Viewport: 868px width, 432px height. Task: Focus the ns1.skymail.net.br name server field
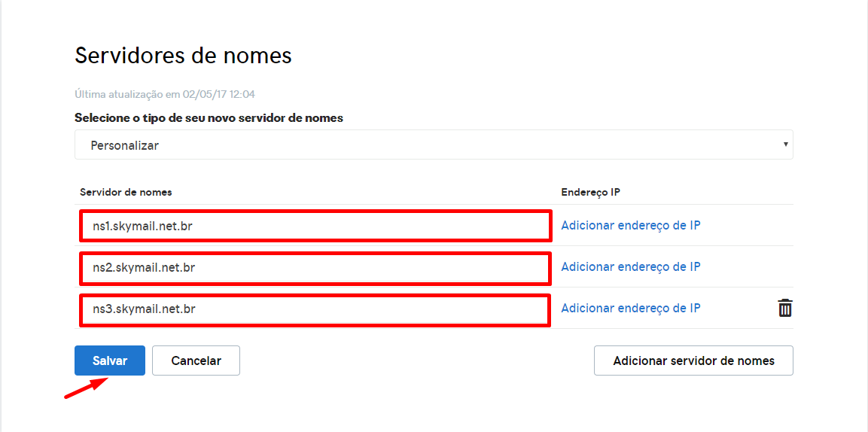(x=315, y=226)
